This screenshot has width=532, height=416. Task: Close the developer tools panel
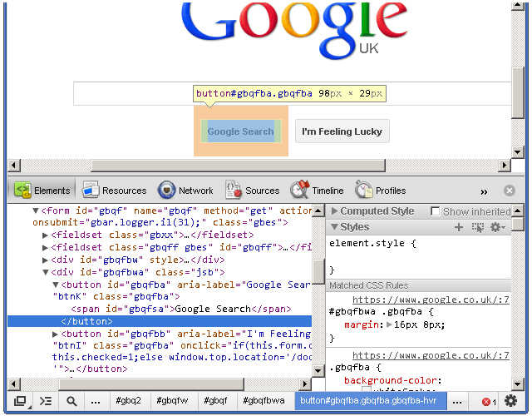[509, 191]
